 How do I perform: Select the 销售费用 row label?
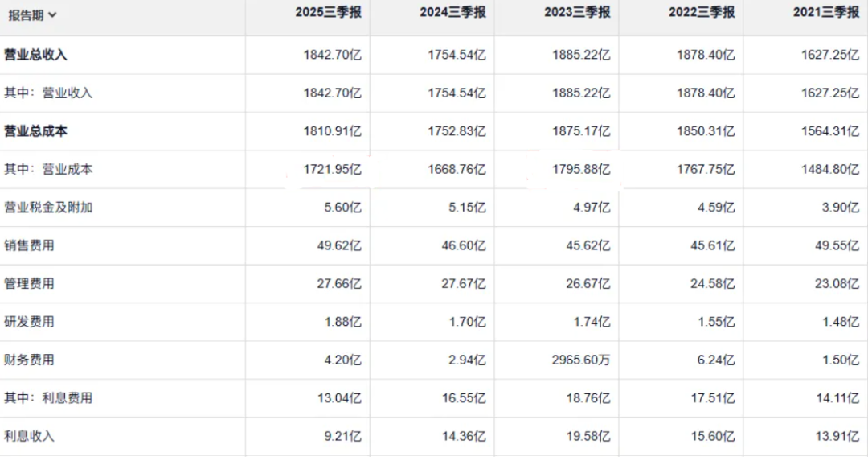[x=29, y=245]
